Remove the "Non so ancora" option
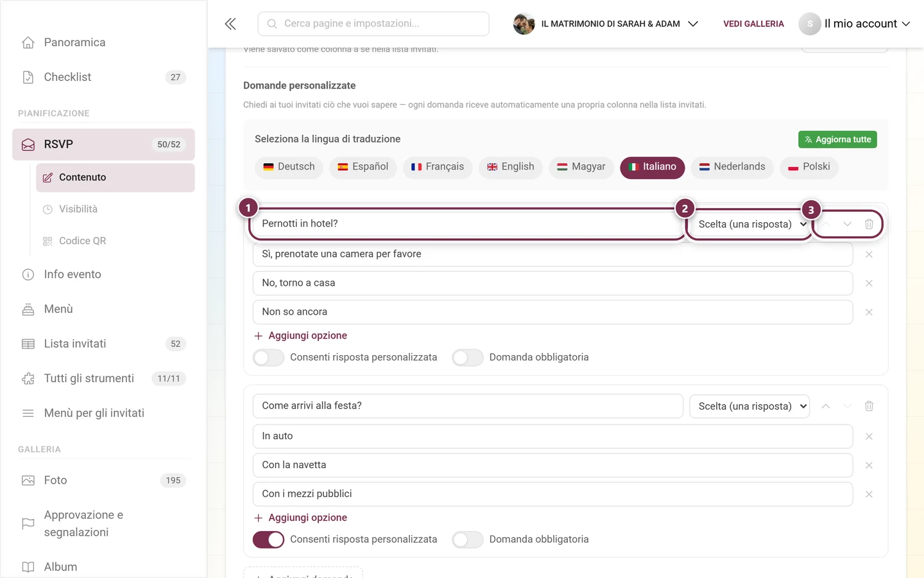Viewport: 924px width, 578px height. 869,312
